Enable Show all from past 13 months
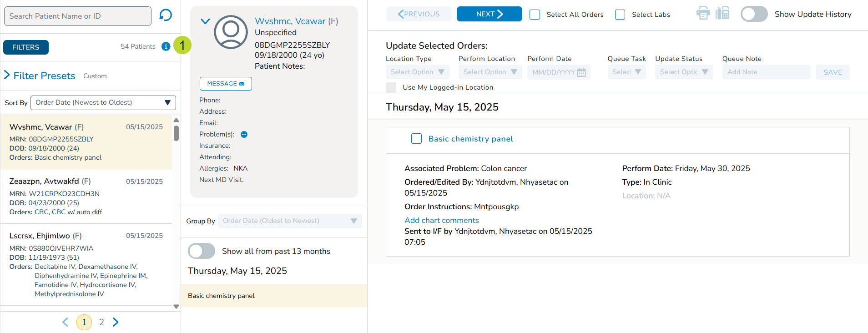 pyautogui.click(x=202, y=251)
